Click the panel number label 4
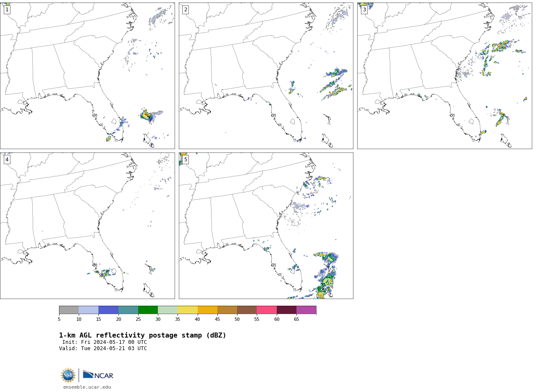Image resolution: width=536 pixels, height=392 pixels. pyautogui.click(x=7, y=160)
